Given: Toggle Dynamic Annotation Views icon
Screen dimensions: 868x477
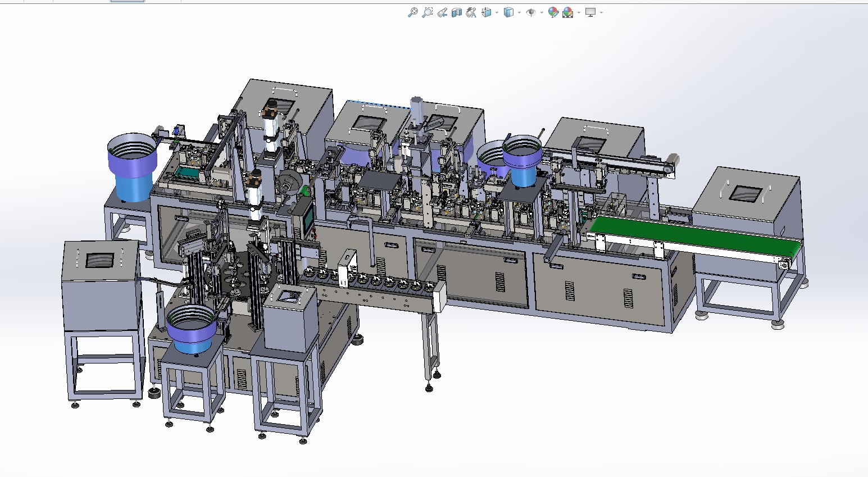Looking at the screenshot, I should 471,12.
